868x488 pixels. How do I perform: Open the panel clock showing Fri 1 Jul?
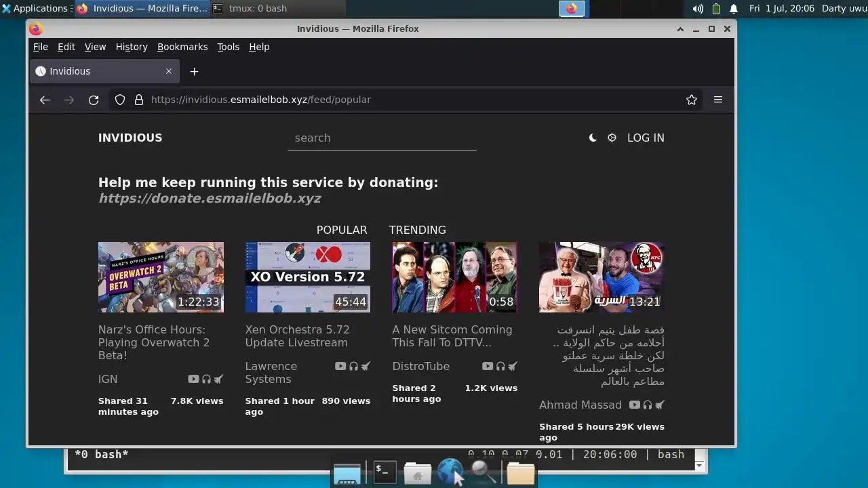coord(781,8)
